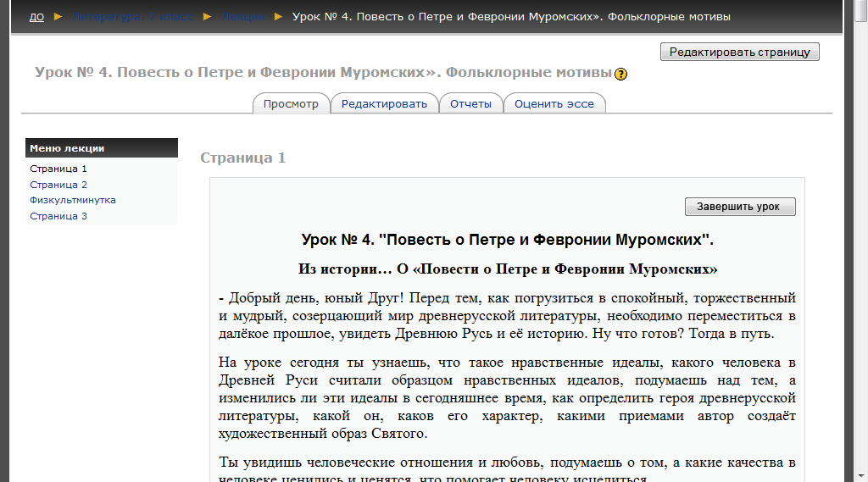Select Страница 1 in the lecture menu
Screen dimensions: 868x482
point(58,169)
